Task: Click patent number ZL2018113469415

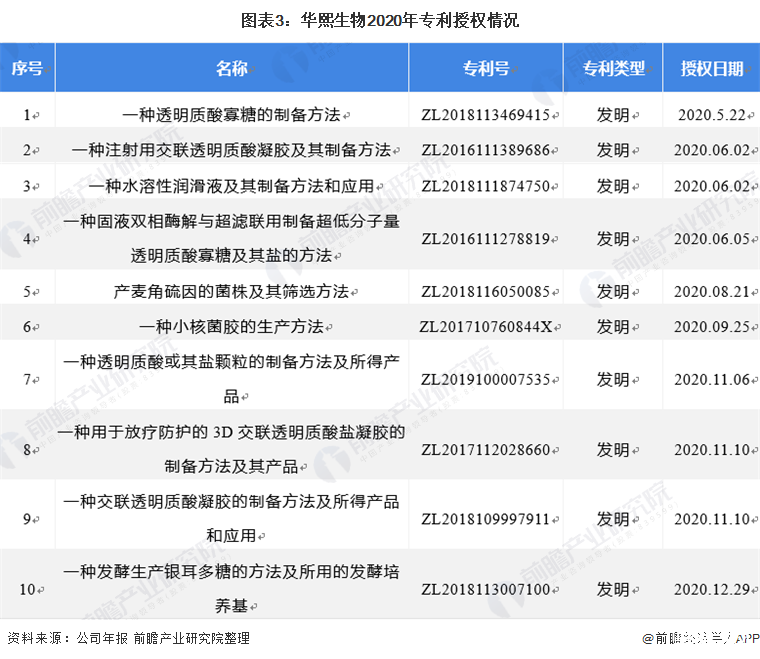Action: click(486, 115)
